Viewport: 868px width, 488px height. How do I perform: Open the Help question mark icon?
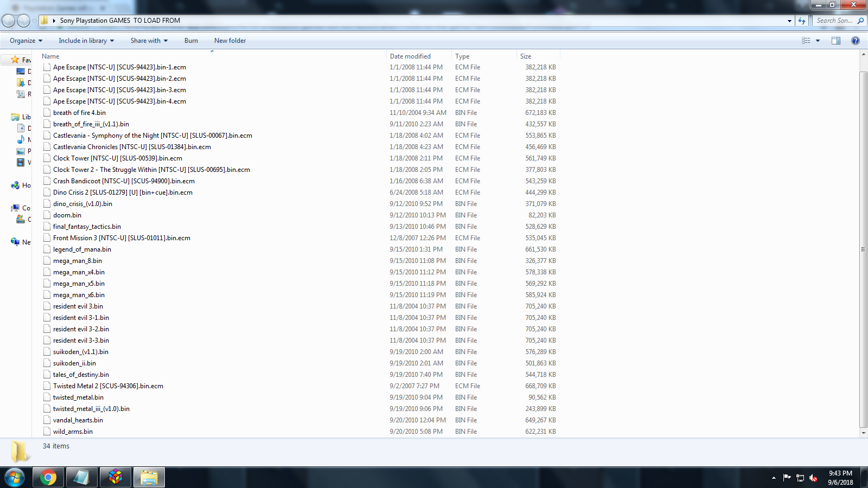point(856,41)
